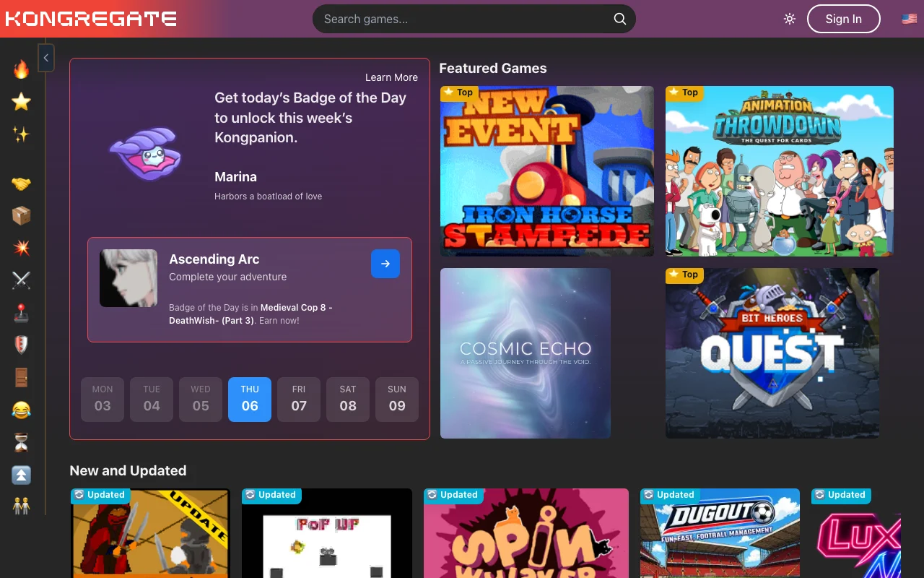Click the Updated badge on the Spin card
The image size is (924, 578).
pos(453,495)
